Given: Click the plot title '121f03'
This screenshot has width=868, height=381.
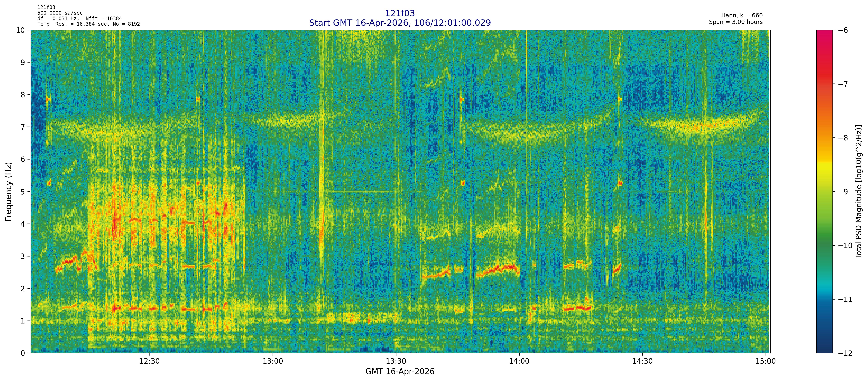Looking at the screenshot, I should click(x=400, y=13).
